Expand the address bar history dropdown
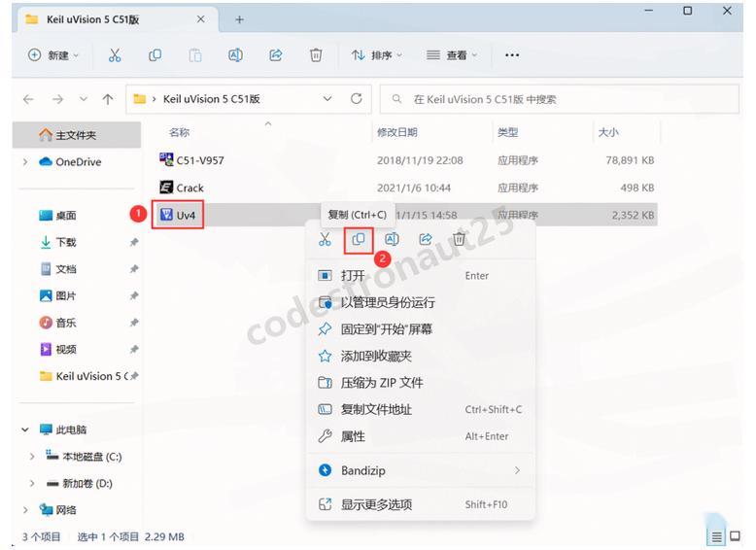This screenshot has width=756, height=550. 327,99
